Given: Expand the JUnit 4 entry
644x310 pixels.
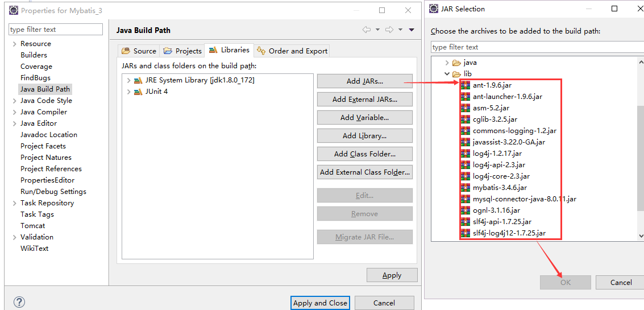Looking at the screenshot, I should pyautogui.click(x=128, y=92).
